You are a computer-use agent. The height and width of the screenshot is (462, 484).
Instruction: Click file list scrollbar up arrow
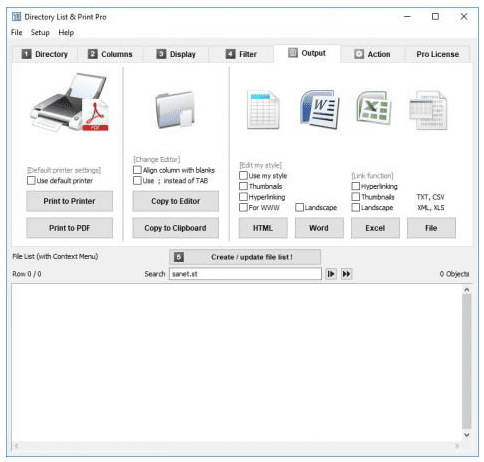coord(467,290)
